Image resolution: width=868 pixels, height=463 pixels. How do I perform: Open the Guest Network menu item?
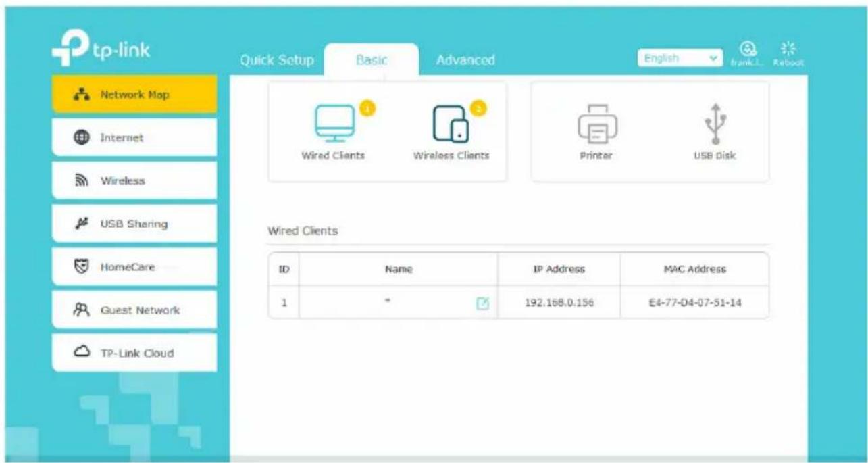pyautogui.click(x=134, y=310)
